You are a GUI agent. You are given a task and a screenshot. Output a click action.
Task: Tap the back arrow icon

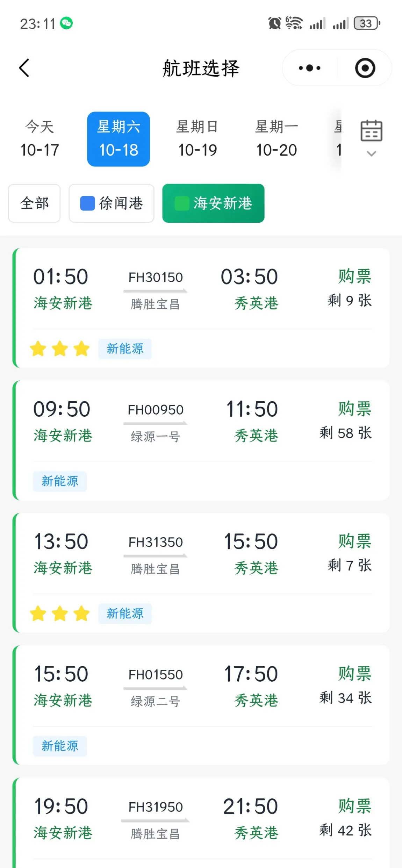(x=24, y=68)
